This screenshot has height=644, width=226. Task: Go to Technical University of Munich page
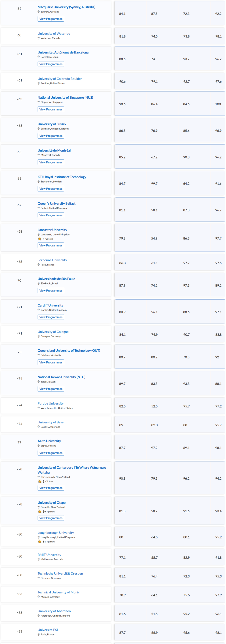coord(59,592)
